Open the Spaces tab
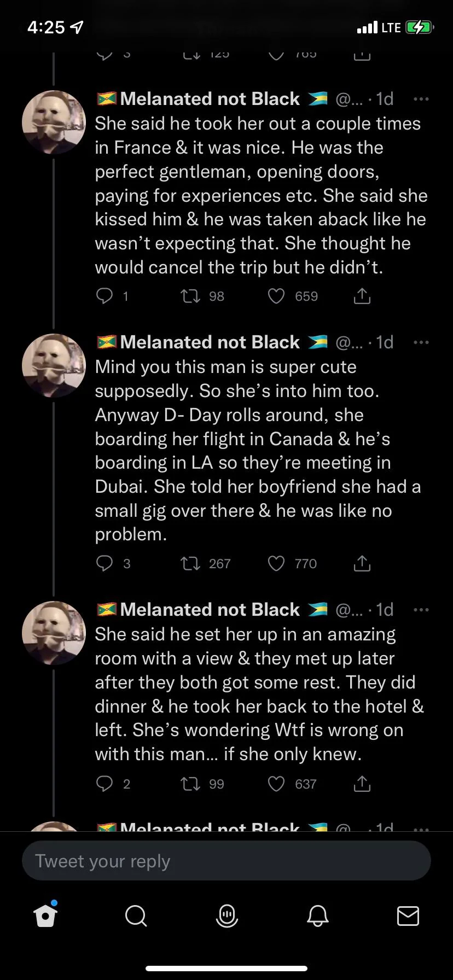 click(226, 915)
